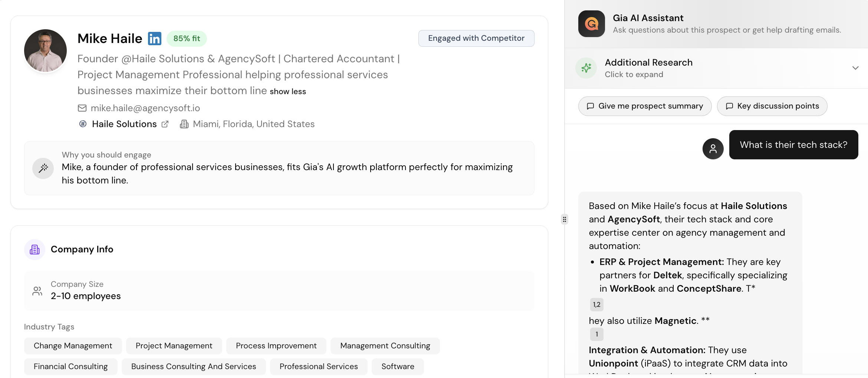This screenshot has width=868, height=378.
Task: Click the Engaged with Competitor label
Action: [x=476, y=38]
